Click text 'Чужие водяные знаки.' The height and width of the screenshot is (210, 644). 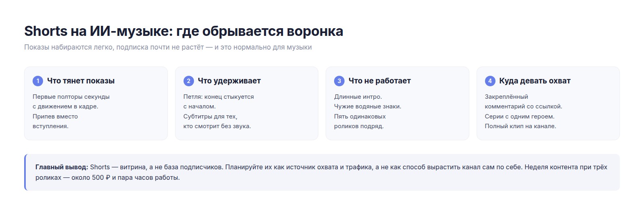367,106
